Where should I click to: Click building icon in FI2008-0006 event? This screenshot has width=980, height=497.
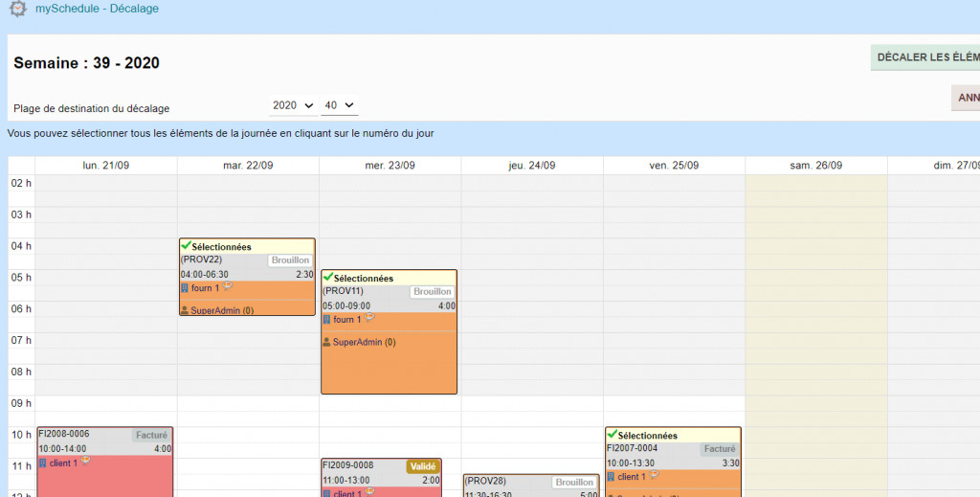(x=42, y=463)
